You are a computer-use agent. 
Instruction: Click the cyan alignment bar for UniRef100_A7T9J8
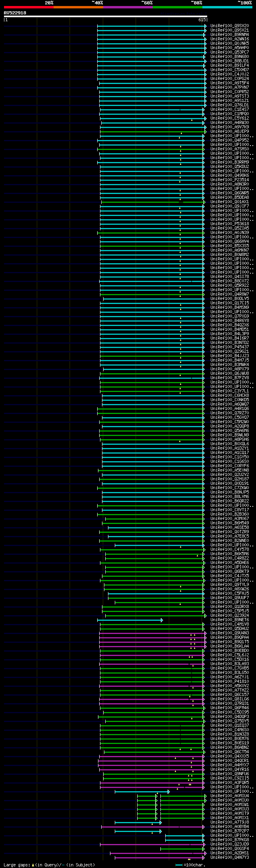(138, 823)
